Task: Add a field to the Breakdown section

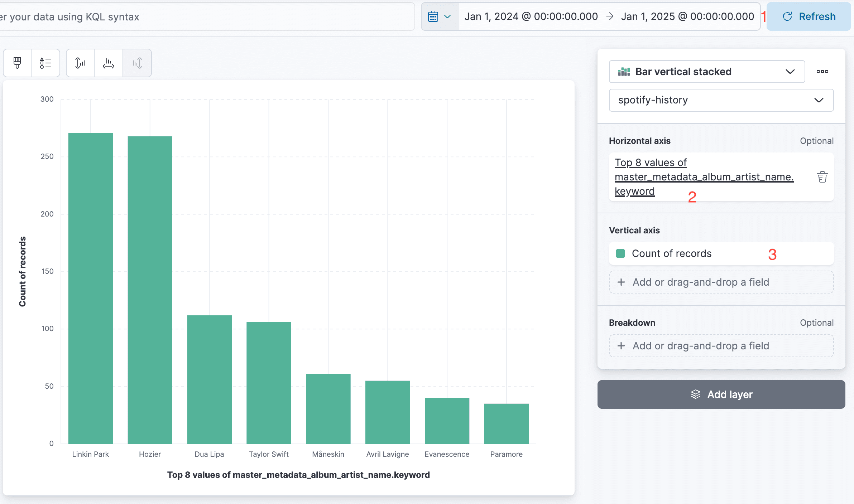Action: coord(720,345)
